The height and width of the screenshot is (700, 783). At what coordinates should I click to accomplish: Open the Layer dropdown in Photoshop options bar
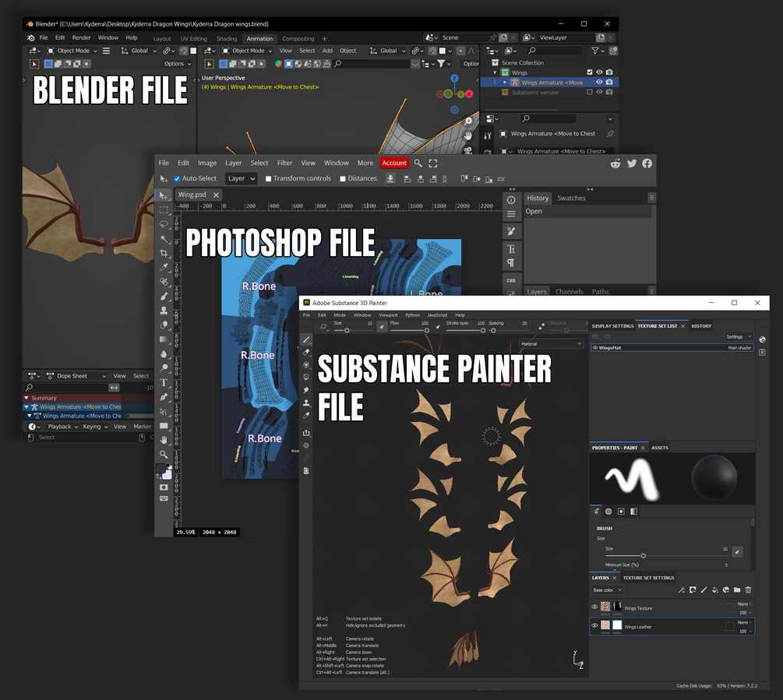click(242, 178)
